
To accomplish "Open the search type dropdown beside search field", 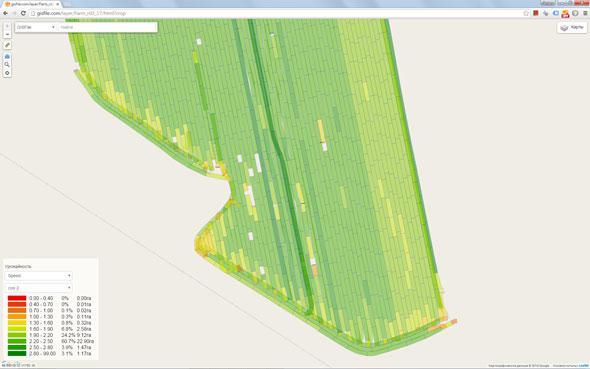I will pyautogui.click(x=36, y=27).
